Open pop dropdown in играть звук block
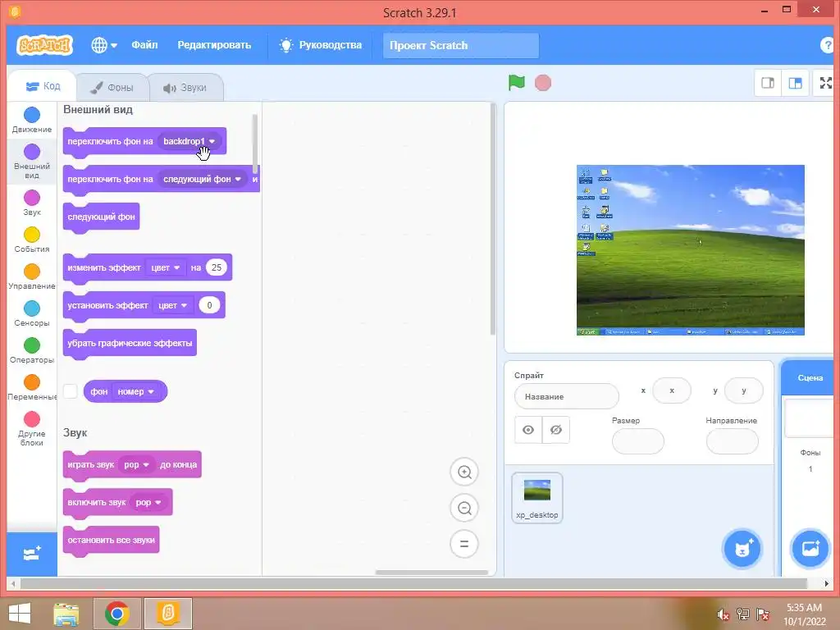Image resolution: width=840 pixels, height=630 pixels. 137,465
